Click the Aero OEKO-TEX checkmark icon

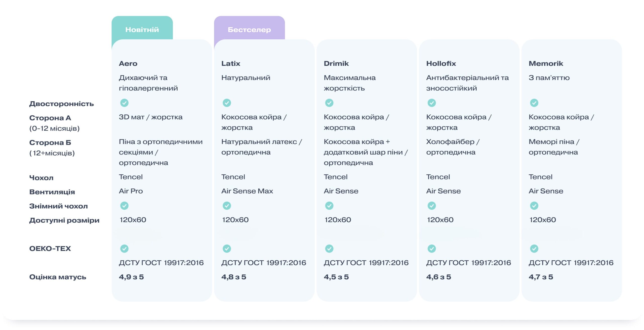tap(124, 249)
